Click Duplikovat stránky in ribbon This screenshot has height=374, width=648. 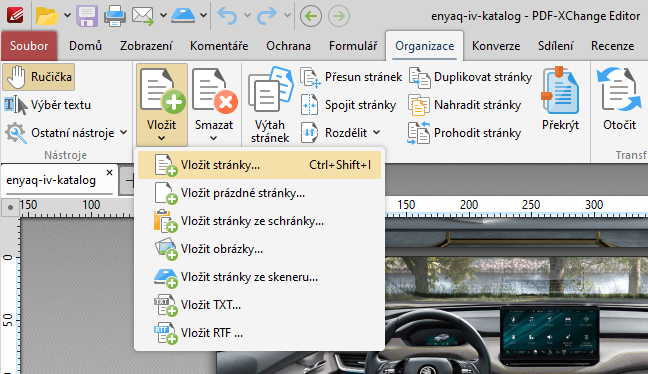[470, 77]
